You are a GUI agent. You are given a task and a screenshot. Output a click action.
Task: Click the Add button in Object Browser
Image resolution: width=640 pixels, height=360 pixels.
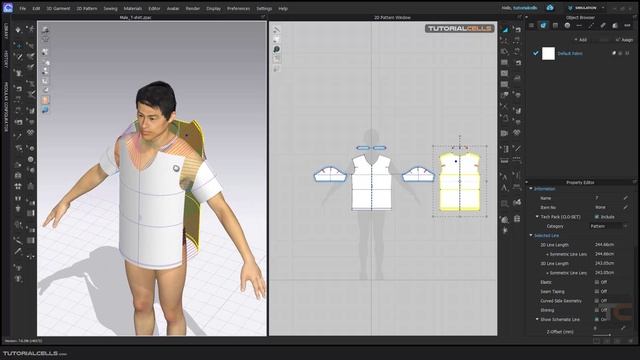pyautogui.click(x=580, y=40)
